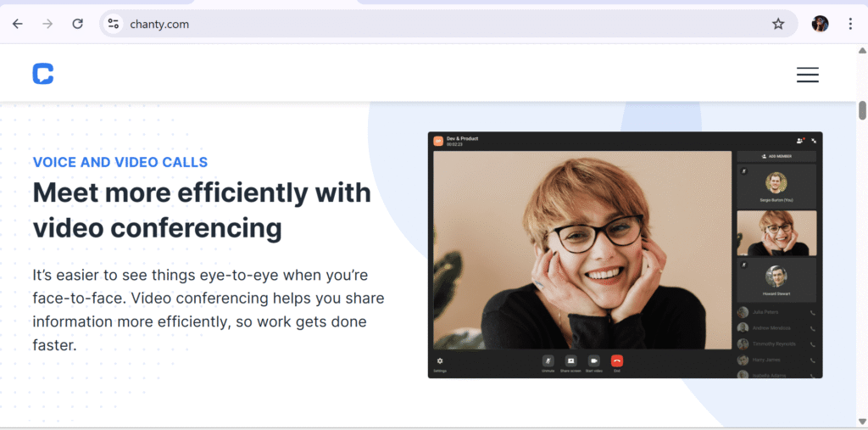Click the "Howard Stewart" name
Viewport: 868px width, 430px height.
(x=776, y=293)
